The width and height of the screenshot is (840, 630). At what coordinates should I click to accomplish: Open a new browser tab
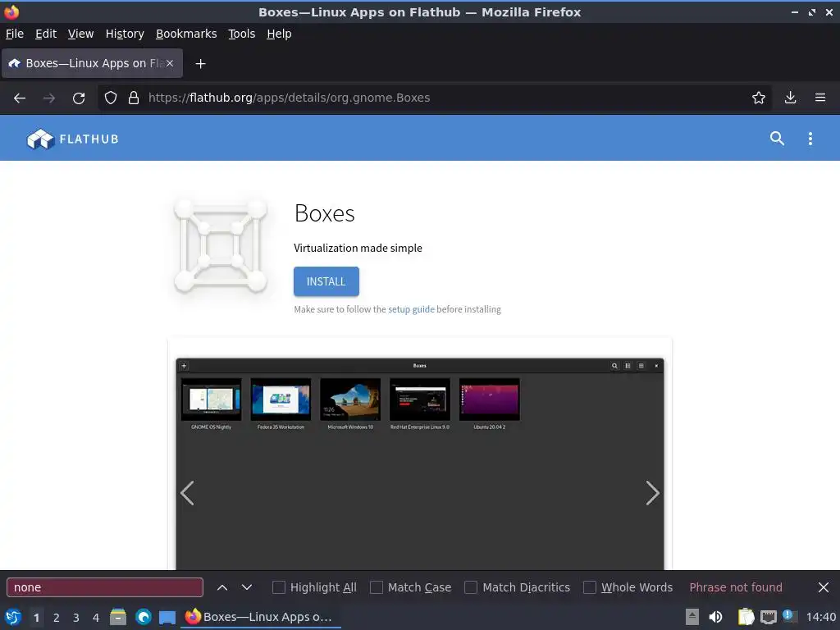click(200, 64)
